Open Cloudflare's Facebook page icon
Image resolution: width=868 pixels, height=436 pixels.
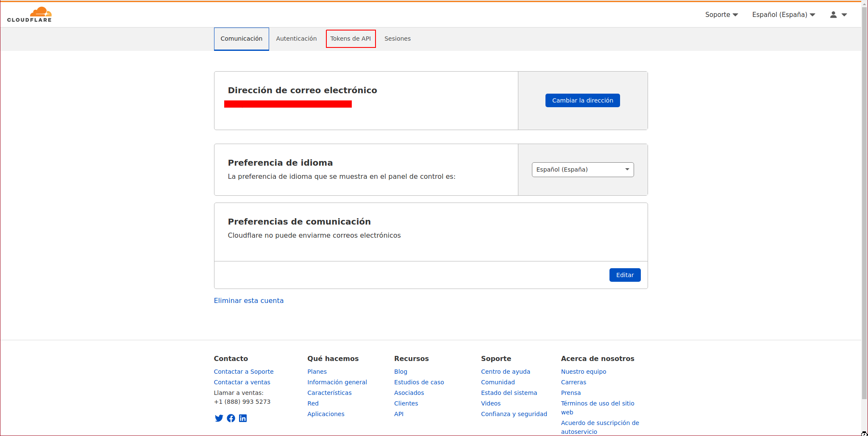coord(231,418)
